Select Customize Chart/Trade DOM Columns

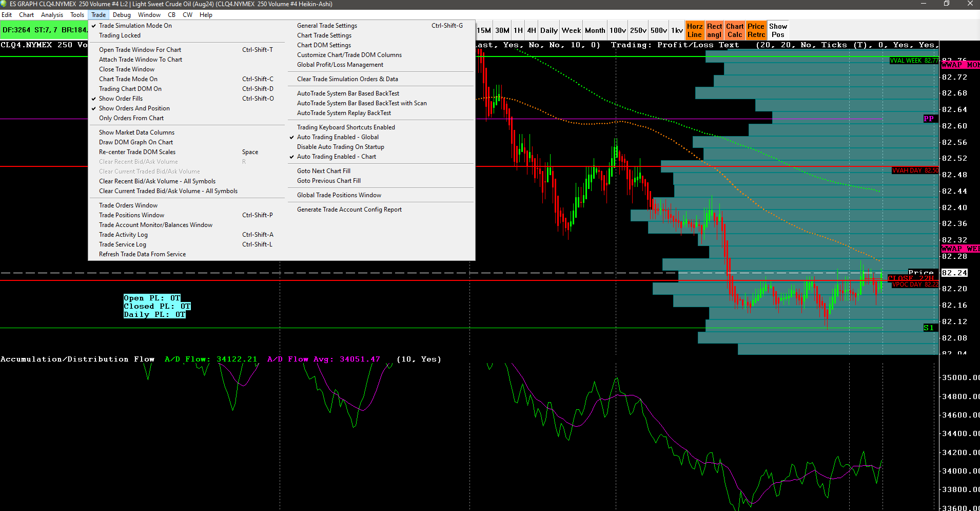click(380, 55)
